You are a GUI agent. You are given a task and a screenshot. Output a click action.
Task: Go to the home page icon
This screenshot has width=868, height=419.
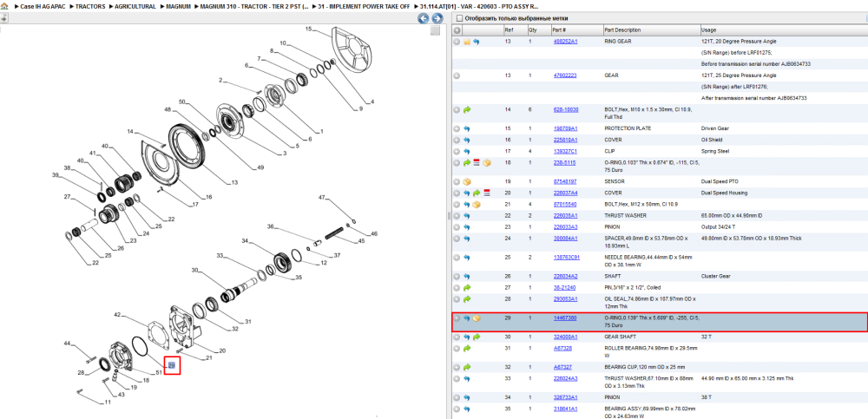(4, 6)
